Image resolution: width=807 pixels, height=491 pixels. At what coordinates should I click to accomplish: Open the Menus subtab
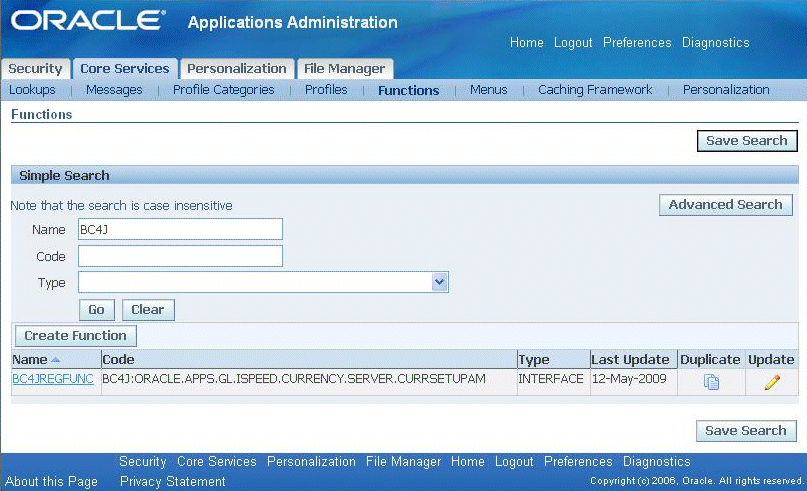coord(488,90)
